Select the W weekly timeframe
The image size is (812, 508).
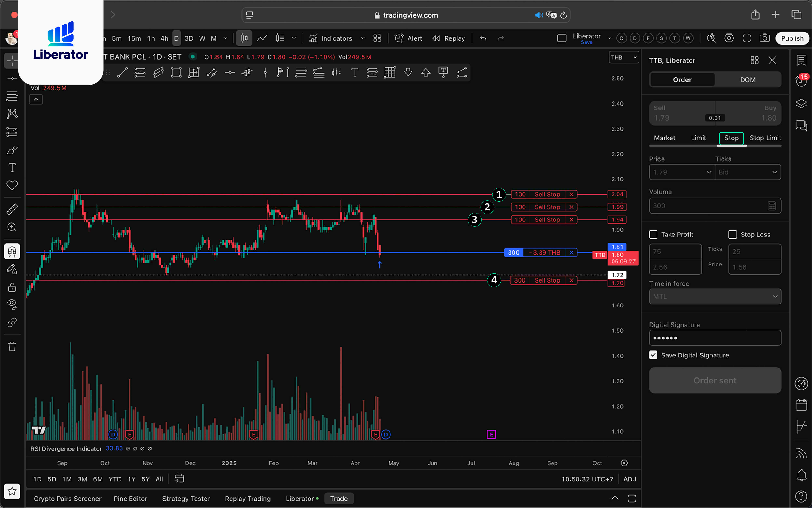(x=202, y=38)
